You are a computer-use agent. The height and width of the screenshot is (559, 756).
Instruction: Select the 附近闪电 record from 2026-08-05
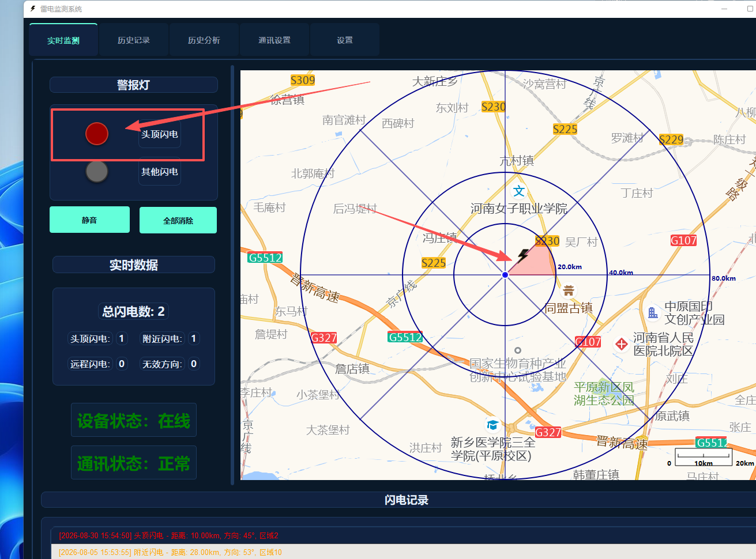[x=404, y=552]
